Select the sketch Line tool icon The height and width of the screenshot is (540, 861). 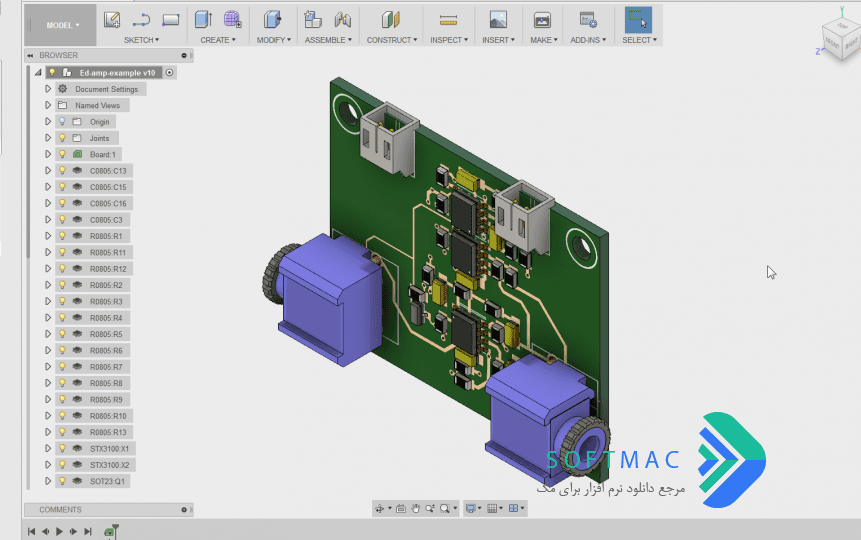pyautogui.click(x=142, y=20)
